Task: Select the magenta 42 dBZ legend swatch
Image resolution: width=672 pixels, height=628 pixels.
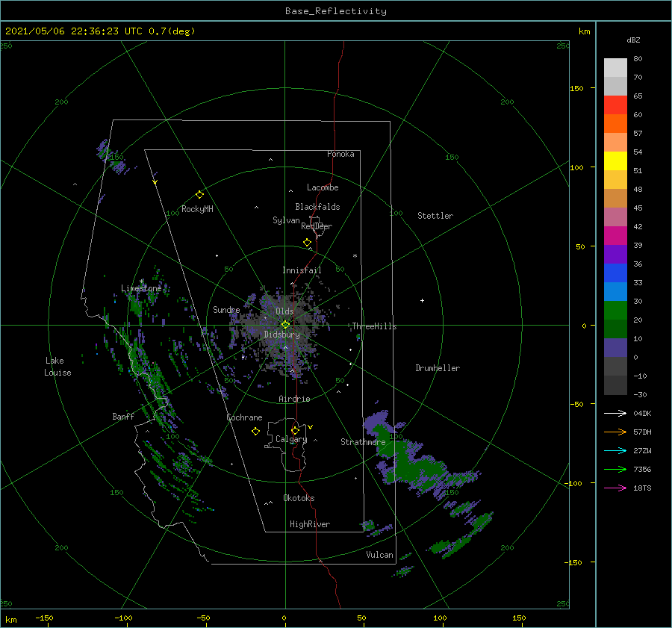Action: pos(615,236)
